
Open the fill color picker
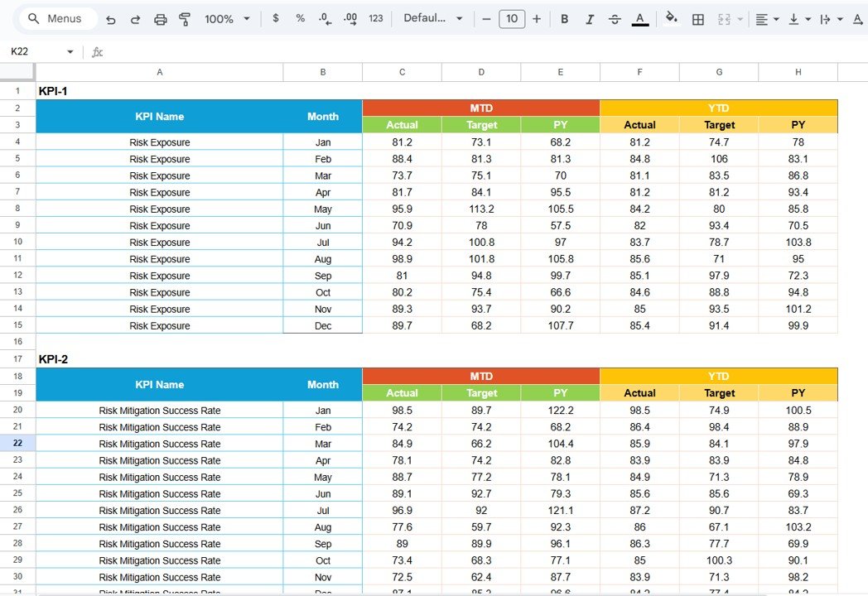click(x=671, y=18)
